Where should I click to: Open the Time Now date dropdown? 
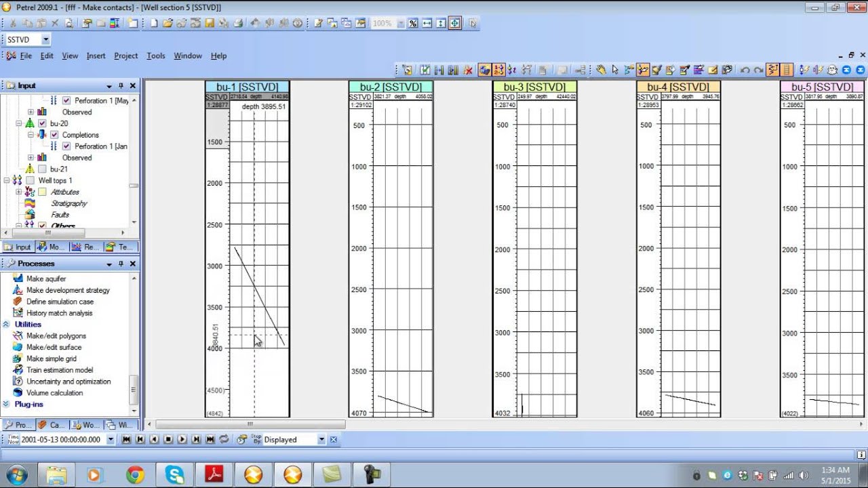tap(111, 440)
